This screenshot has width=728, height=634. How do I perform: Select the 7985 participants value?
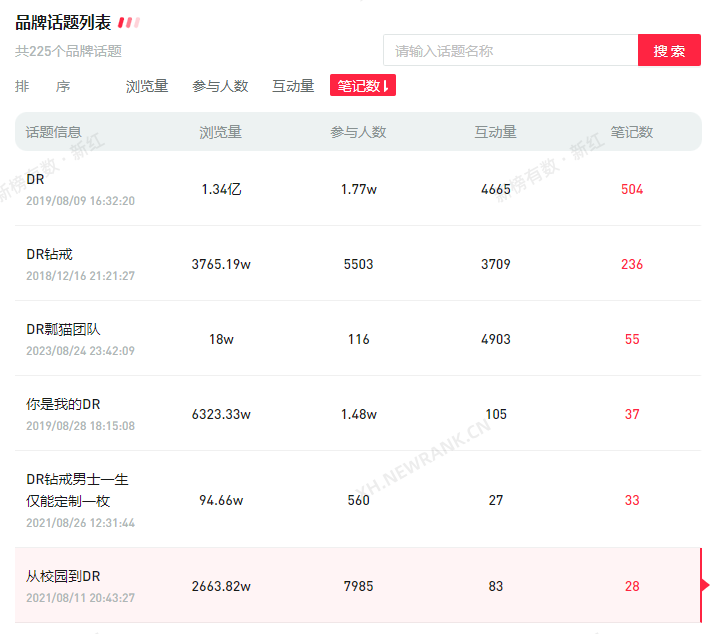pos(358,586)
